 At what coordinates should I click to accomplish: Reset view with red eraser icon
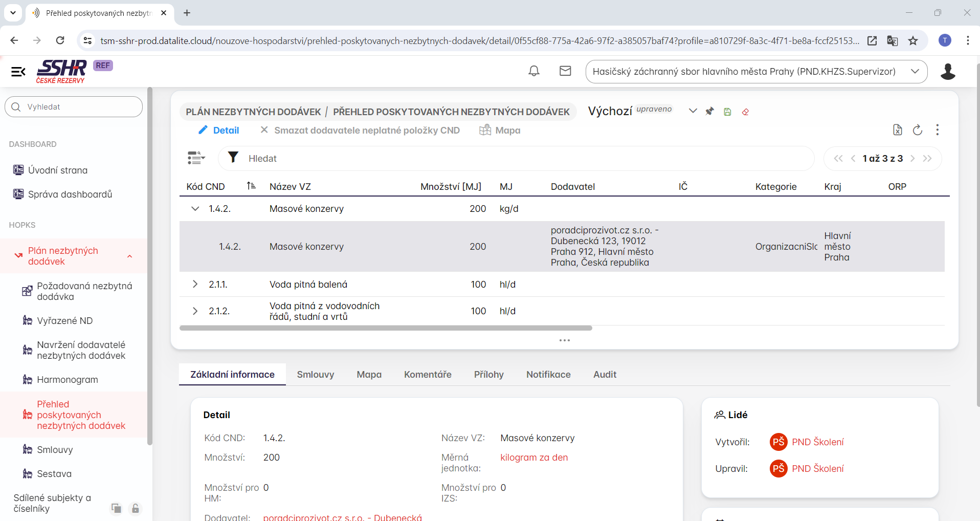[745, 112]
